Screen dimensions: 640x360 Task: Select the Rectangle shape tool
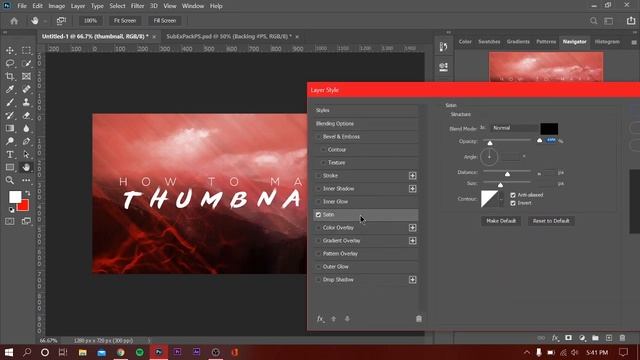coord(10,167)
